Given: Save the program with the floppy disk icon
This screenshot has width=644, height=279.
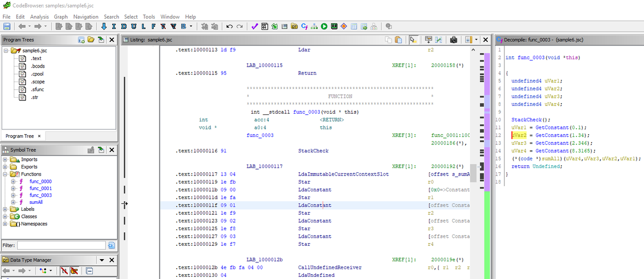Looking at the screenshot, I should click(x=8, y=26).
